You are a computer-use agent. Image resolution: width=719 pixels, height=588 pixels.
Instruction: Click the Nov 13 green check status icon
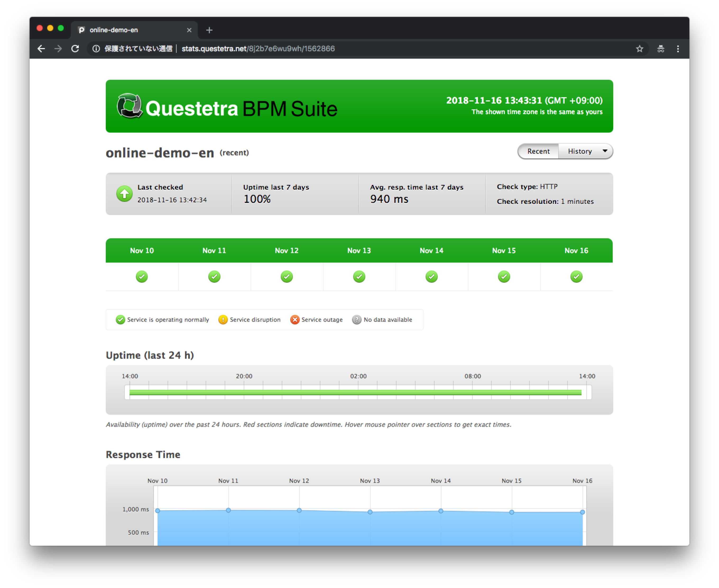coord(359,277)
